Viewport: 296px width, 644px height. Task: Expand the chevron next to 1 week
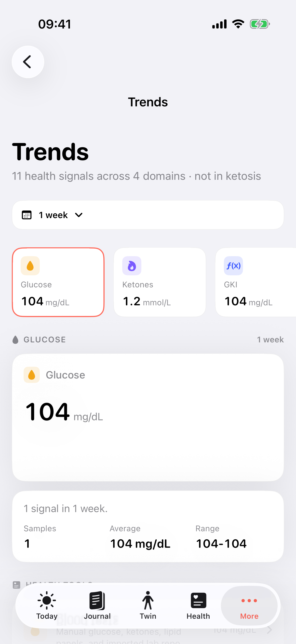[79, 215]
